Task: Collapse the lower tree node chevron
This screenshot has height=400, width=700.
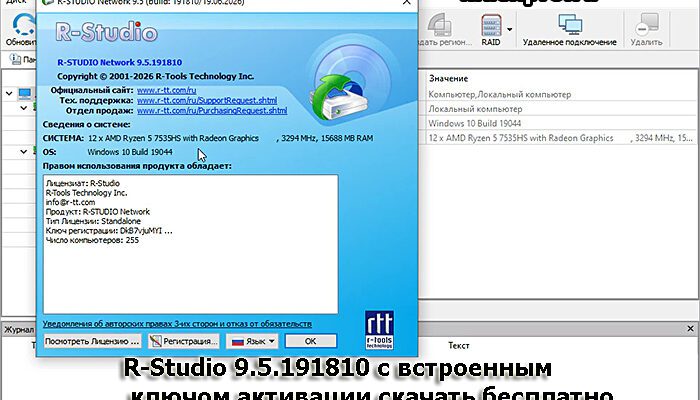Action: pyautogui.click(x=24, y=152)
